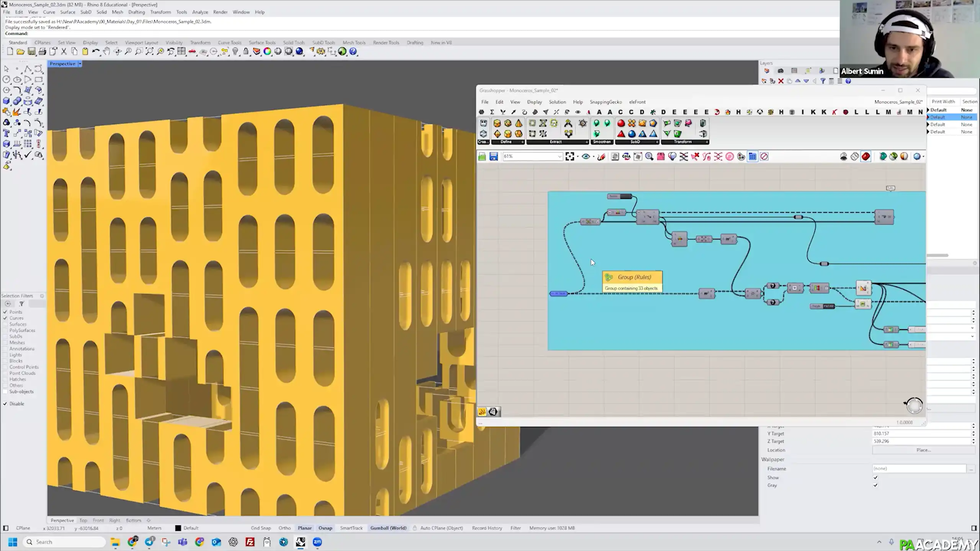Open the Perspective viewport title dropdown arrow
Image resolution: width=980 pixels, height=551 pixels.
[x=80, y=64]
